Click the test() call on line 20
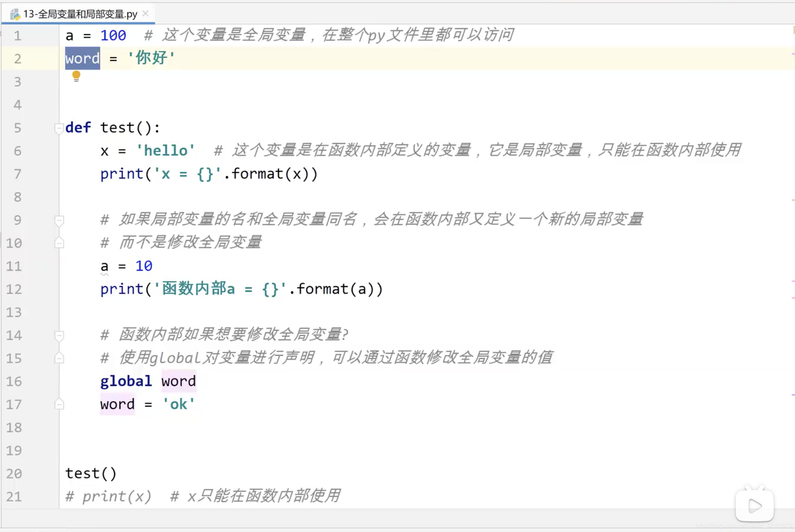 (x=91, y=473)
